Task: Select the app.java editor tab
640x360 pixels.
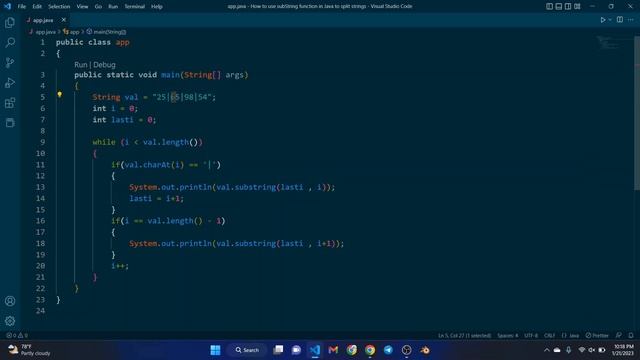Action: [43, 20]
